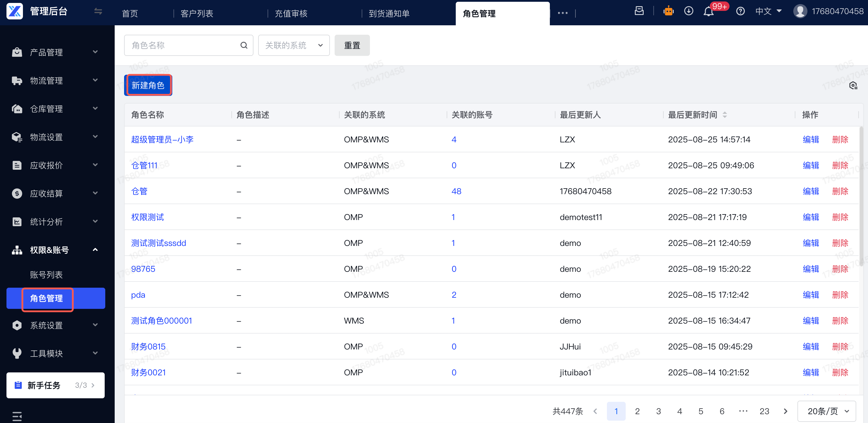This screenshot has width=868, height=423.
Task: Expand the 产品管理 menu
Action: (x=95, y=52)
